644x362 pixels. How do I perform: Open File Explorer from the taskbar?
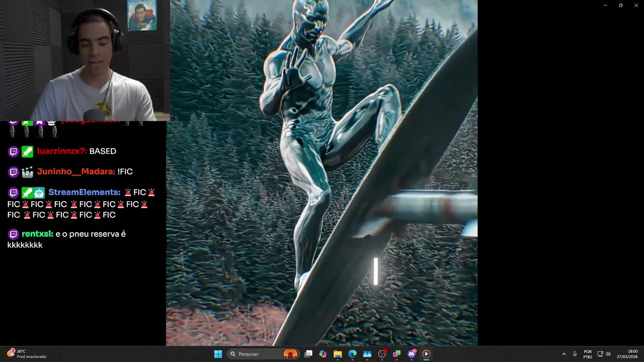point(338,354)
